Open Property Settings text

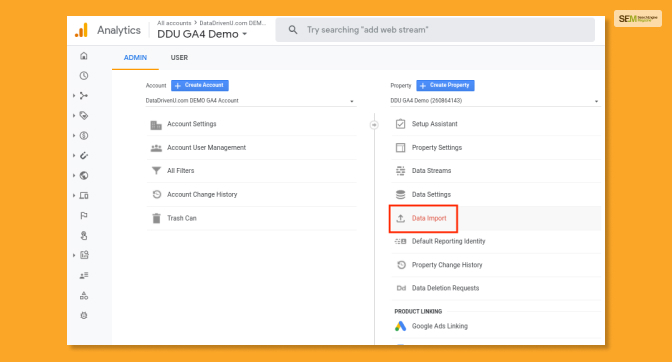pos(437,147)
